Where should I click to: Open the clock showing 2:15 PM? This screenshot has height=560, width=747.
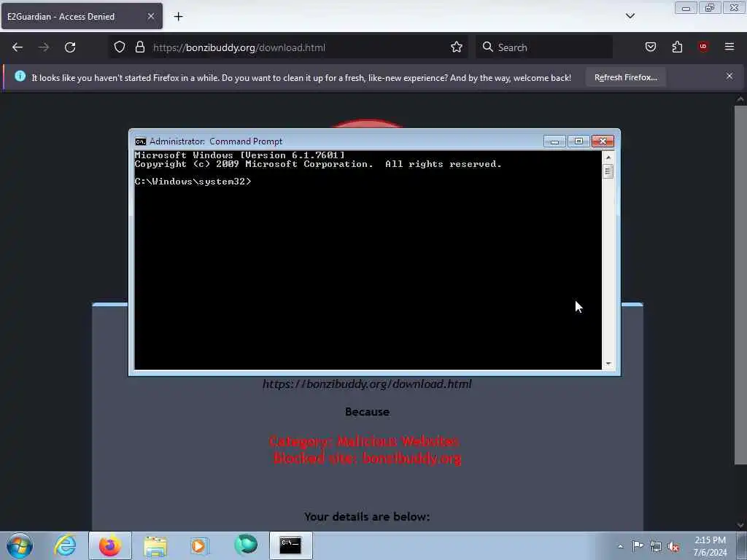click(x=710, y=546)
